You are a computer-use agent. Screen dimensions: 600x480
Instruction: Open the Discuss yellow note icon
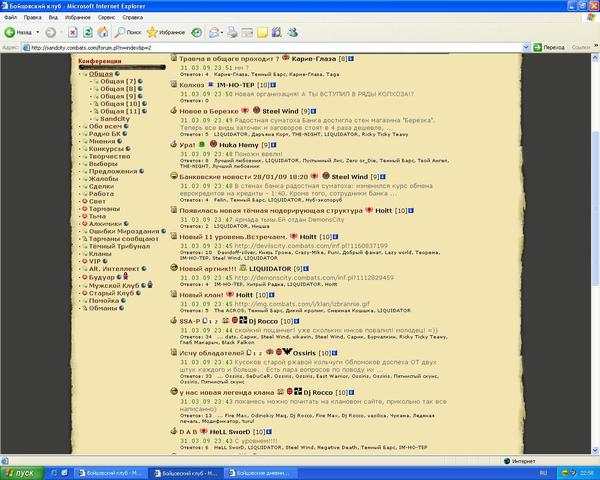262,33
